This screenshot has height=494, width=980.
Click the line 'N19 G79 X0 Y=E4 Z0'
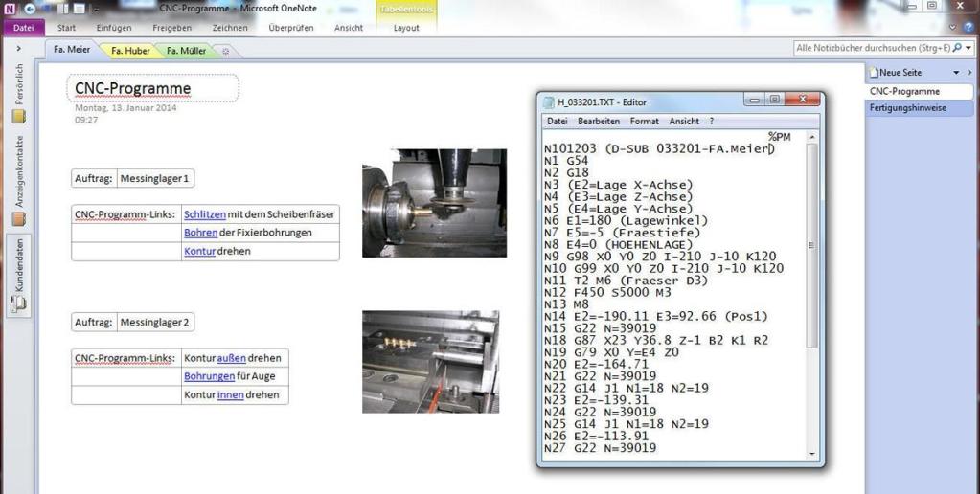pos(611,352)
